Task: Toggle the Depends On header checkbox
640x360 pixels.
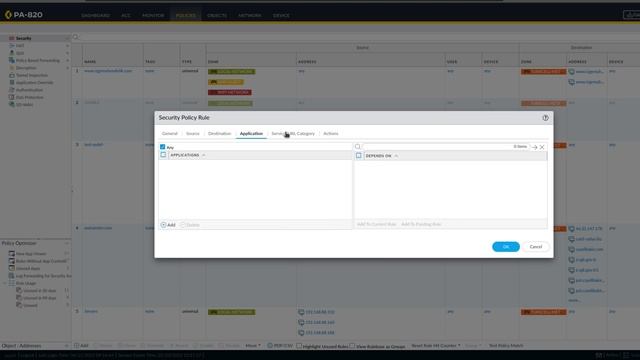Action: point(358,156)
